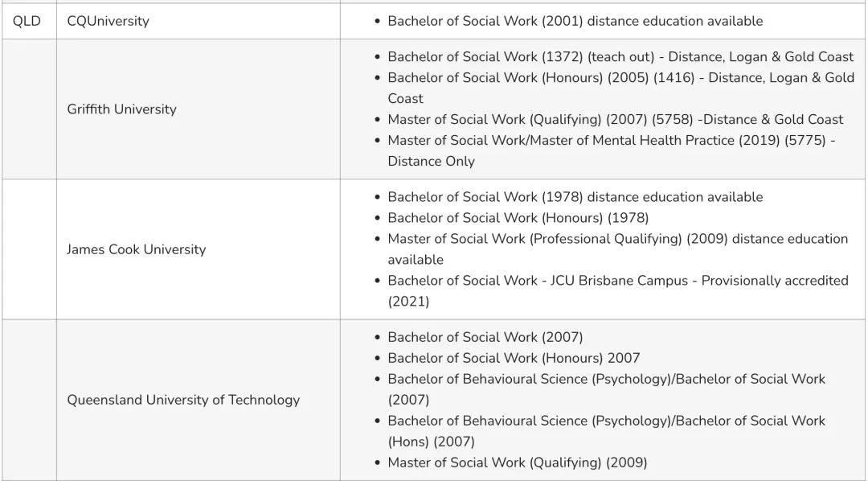Click Queensland University of Technology name
This screenshot has width=868, height=481.
pyautogui.click(x=183, y=400)
